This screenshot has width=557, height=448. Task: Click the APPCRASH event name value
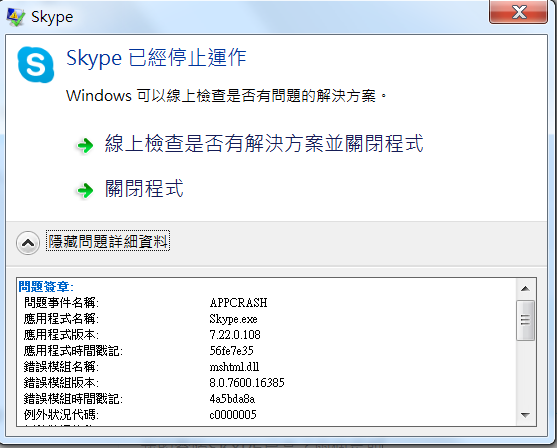coord(238,303)
